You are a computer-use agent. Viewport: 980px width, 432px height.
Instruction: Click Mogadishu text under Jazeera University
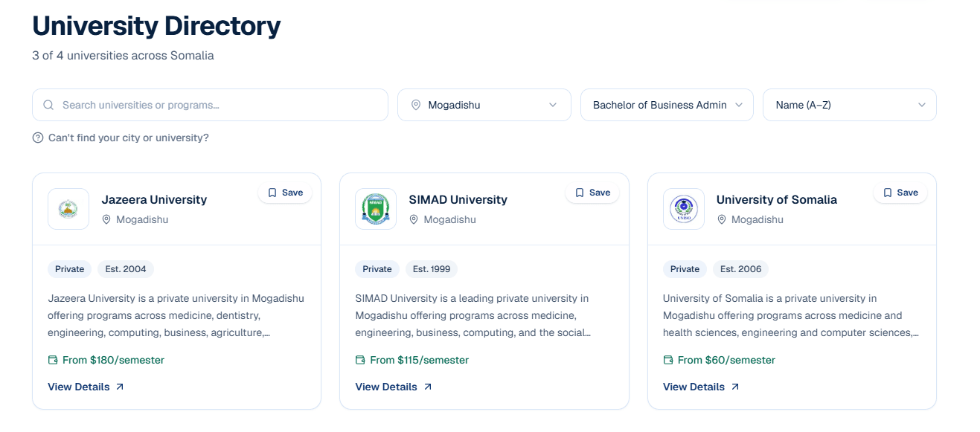pos(142,219)
